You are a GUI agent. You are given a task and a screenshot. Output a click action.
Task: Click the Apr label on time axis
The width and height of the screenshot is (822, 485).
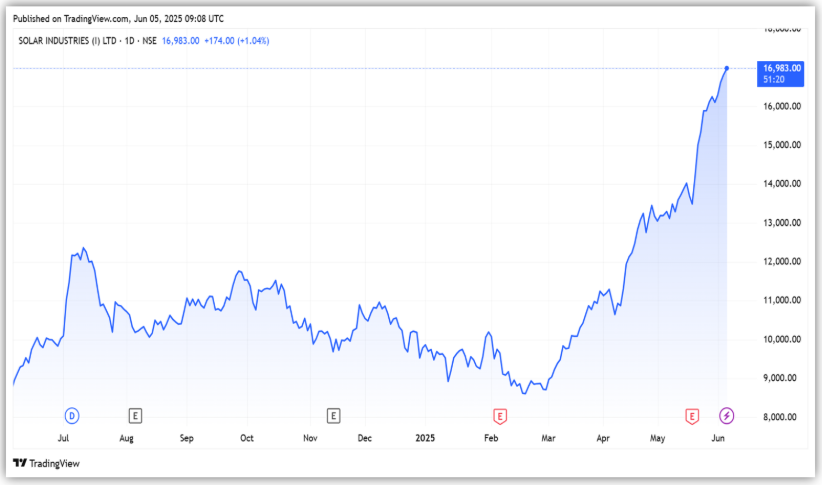point(603,438)
